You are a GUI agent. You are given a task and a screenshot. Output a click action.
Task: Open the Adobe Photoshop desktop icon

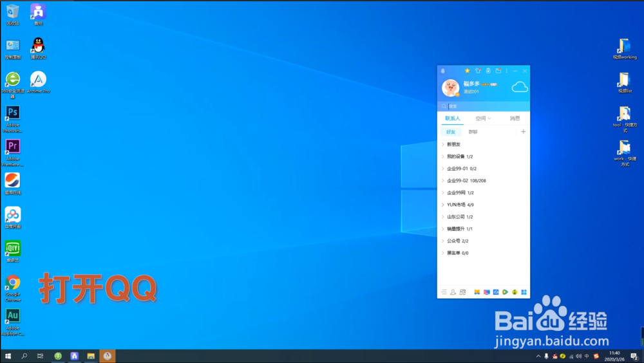13,119
